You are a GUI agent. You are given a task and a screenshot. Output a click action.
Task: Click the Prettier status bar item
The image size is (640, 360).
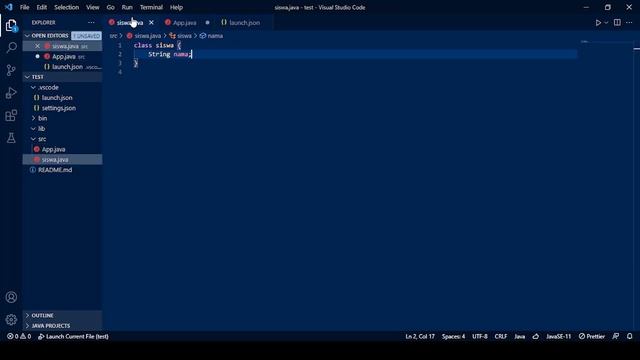pos(591,336)
